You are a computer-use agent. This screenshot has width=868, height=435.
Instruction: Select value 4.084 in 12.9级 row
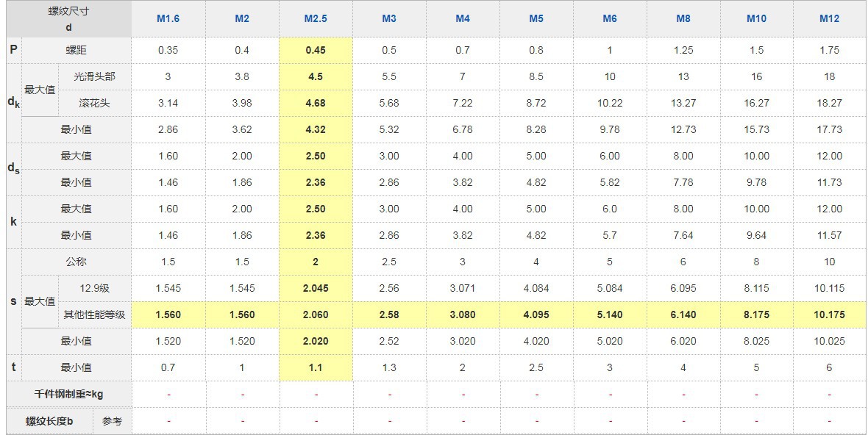pos(536,288)
